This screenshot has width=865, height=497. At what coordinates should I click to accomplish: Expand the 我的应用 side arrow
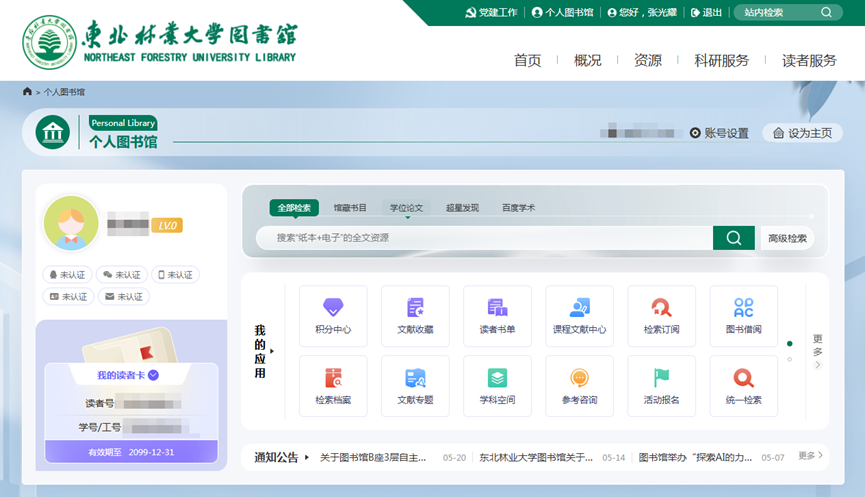[x=272, y=351]
